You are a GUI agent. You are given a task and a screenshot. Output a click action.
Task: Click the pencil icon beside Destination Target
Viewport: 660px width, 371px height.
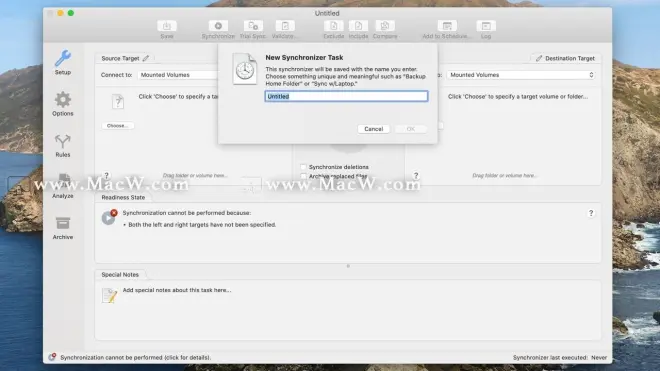click(539, 58)
